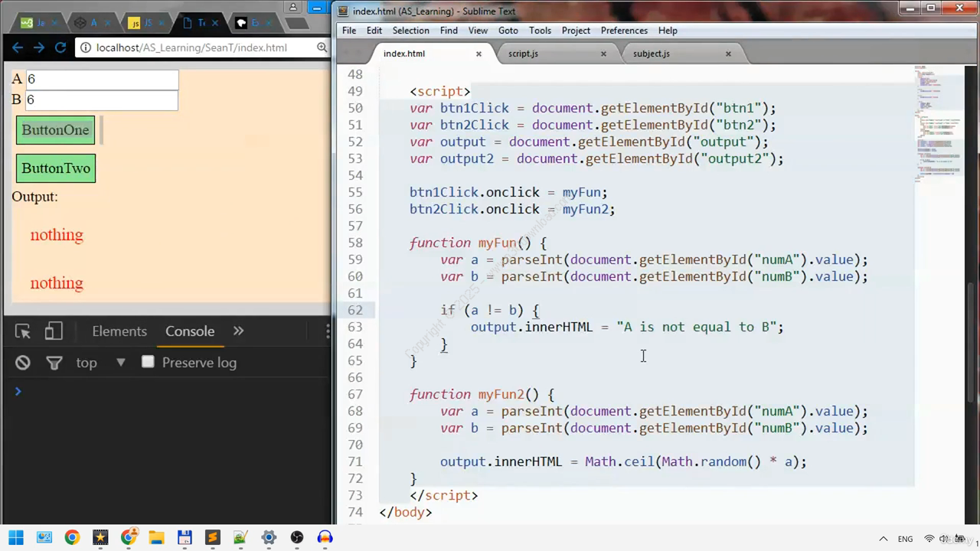Open the DevTools Console panel
Image resolution: width=980 pixels, height=551 pixels.
(190, 331)
